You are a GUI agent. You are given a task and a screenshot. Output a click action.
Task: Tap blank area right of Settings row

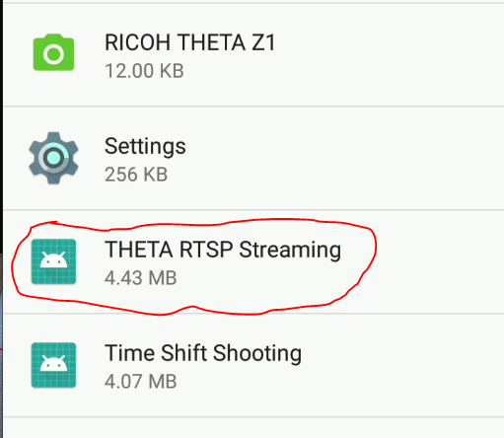345,158
